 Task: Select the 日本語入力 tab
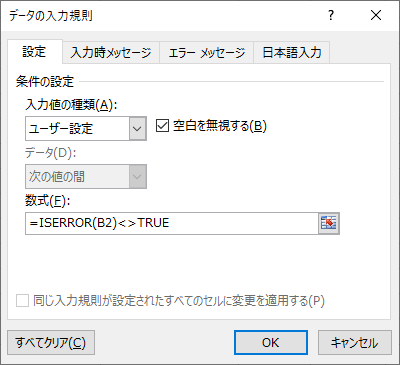point(292,53)
